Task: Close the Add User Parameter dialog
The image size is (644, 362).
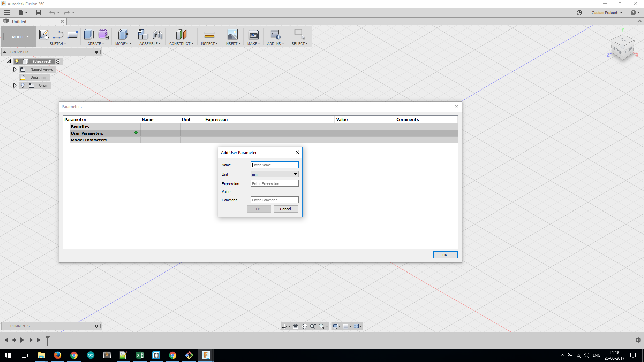Action: [297, 152]
